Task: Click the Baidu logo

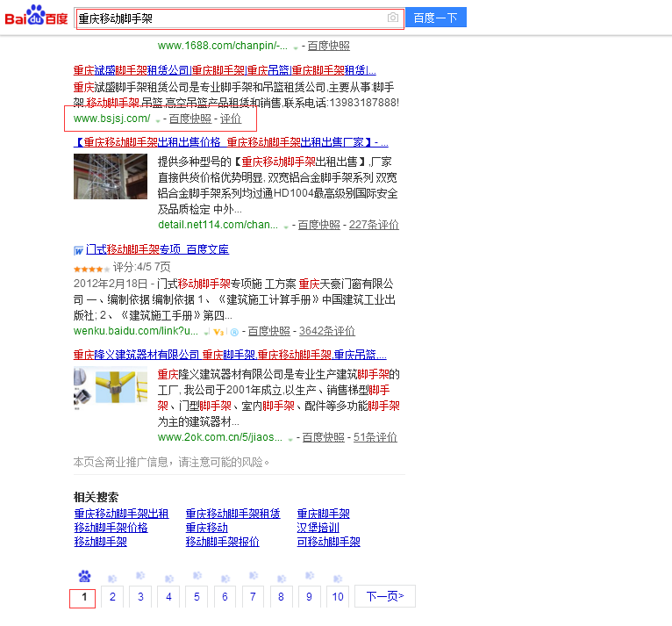Action: [x=36, y=17]
